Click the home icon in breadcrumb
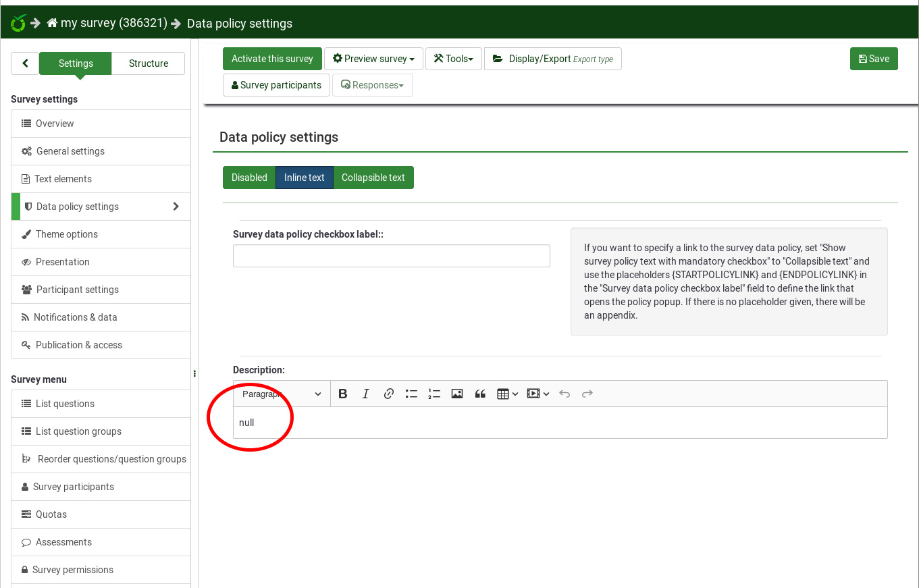919x588 pixels. [x=52, y=23]
